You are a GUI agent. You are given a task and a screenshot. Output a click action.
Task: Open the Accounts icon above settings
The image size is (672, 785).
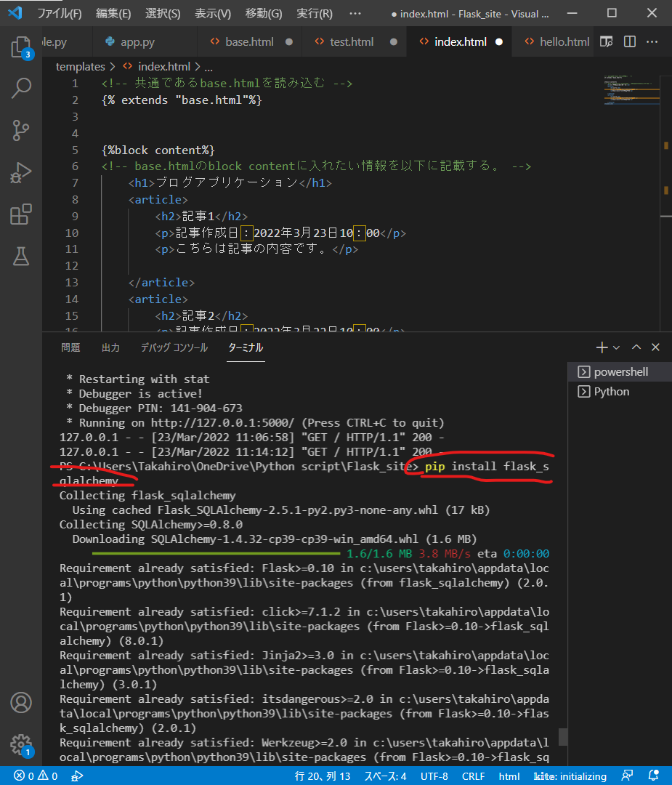(x=21, y=703)
